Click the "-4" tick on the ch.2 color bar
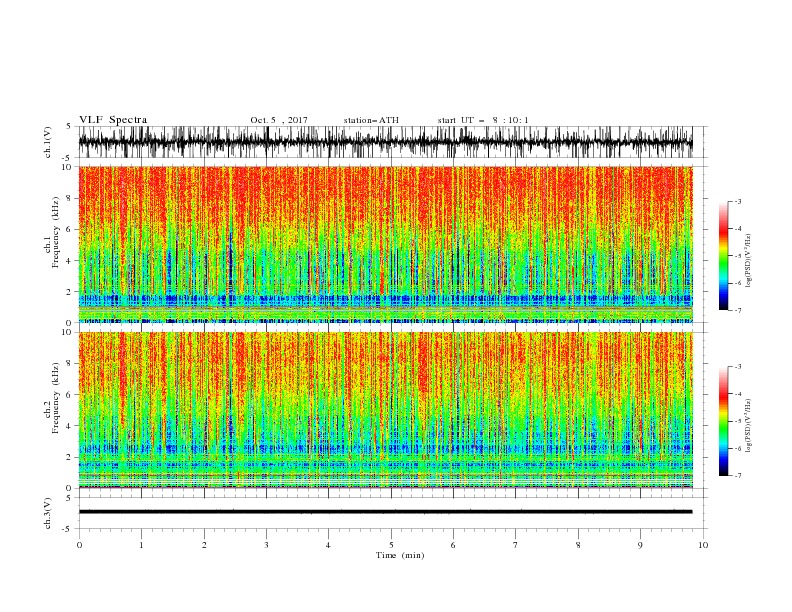This screenshot has height=612, width=792. pyautogui.click(x=738, y=394)
